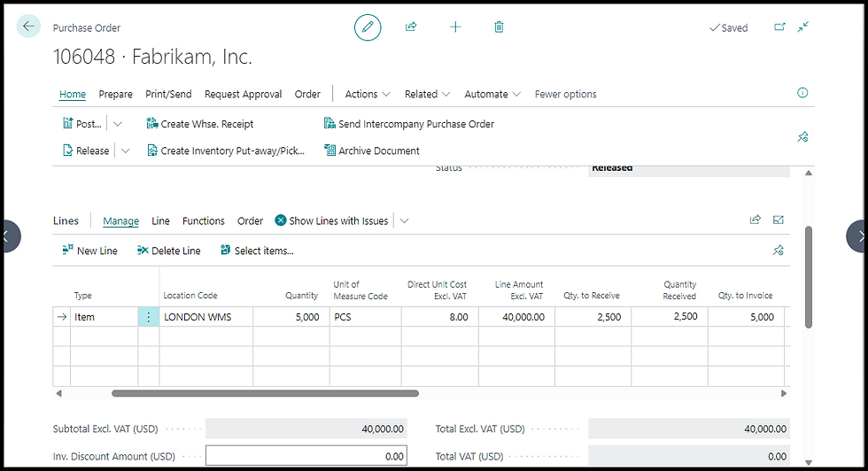Screen dimensions: 868x471
Task: Open the Automate dropdown menu
Action: tap(492, 94)
